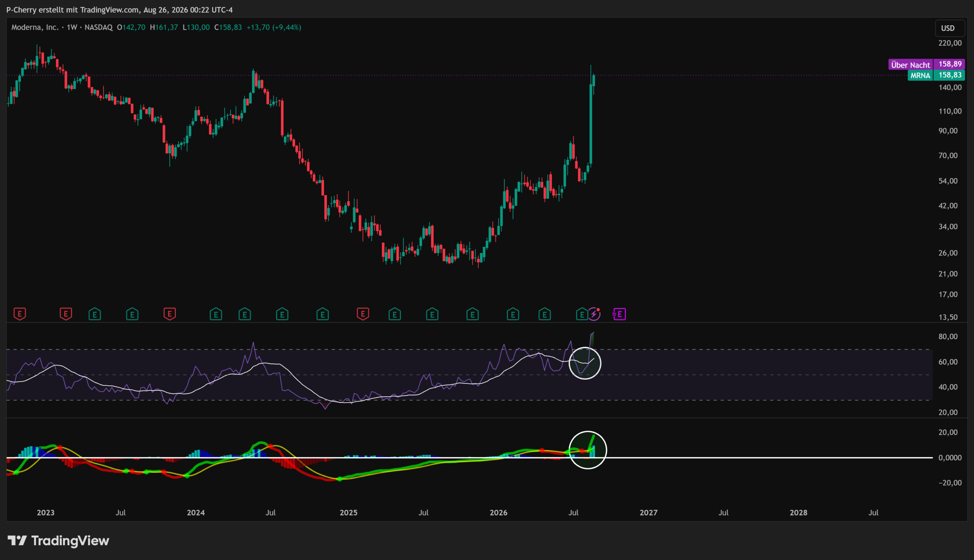Click the purple lightning news event icon
974x560 pixels.
click(594, 314)
